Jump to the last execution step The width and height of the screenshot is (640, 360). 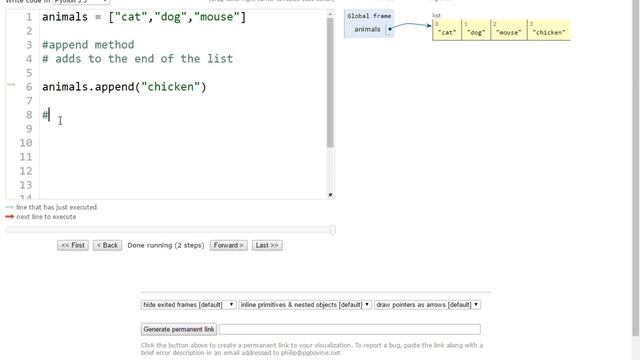tap(267, 245)
